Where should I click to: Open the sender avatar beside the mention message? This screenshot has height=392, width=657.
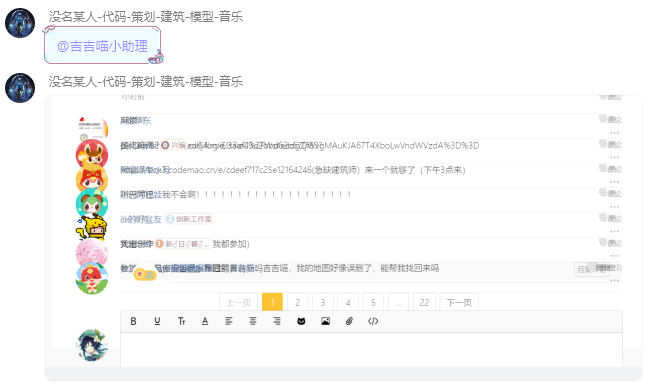pos(20,23)
